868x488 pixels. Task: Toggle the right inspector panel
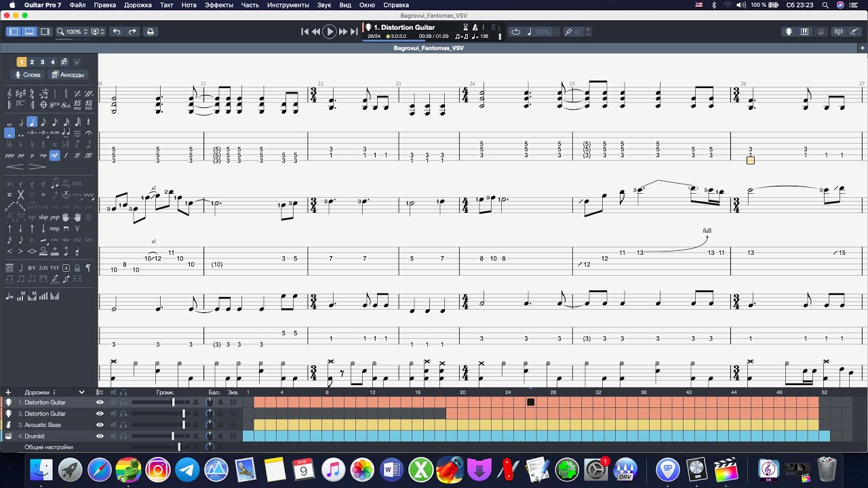[45, 31]
